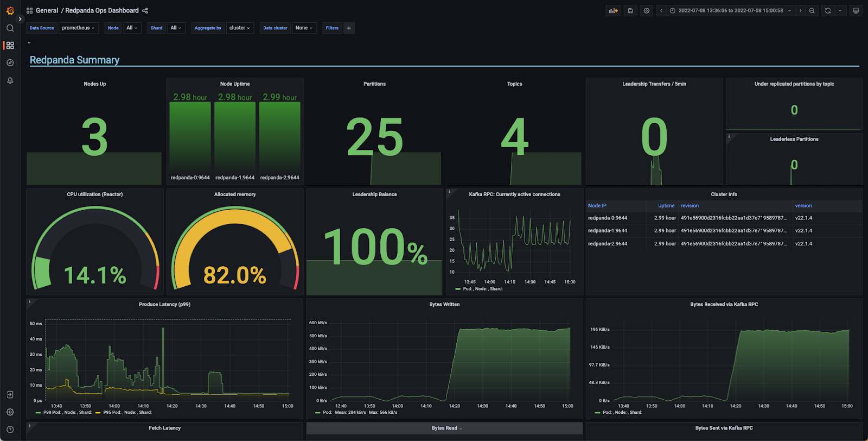Viewport: 868px width, 441px height.
Task: Open dashboard settings gear icon
Action: point(646,10)
